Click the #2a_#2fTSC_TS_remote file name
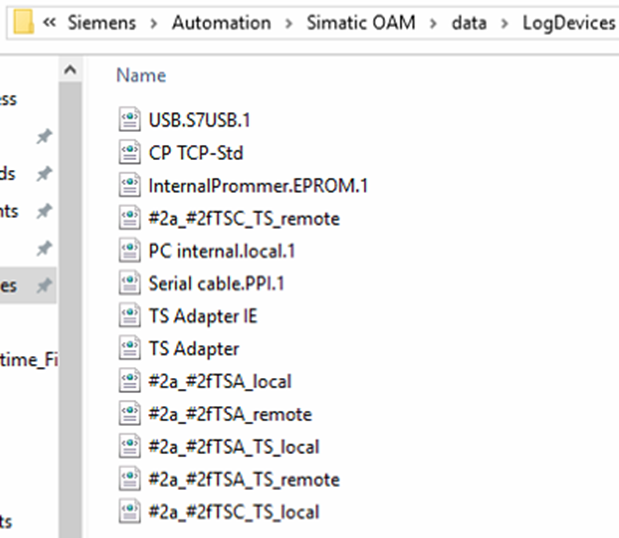Screen dimensions: 619x538 [244, 218]
